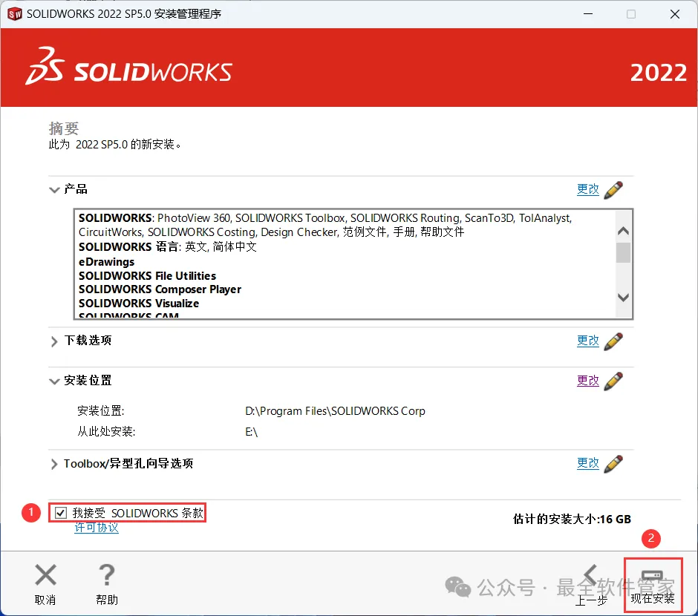Image resolution: width=698 pixels, height=616 pixels.
Task: Select SOLIDWORKS File Utilities entry
Action: click(x=147, y=276)
